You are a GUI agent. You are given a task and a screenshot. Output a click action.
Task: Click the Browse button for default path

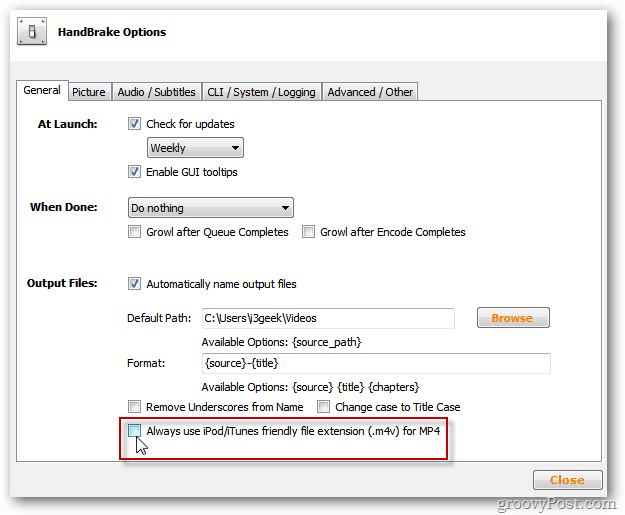[513, 318]
